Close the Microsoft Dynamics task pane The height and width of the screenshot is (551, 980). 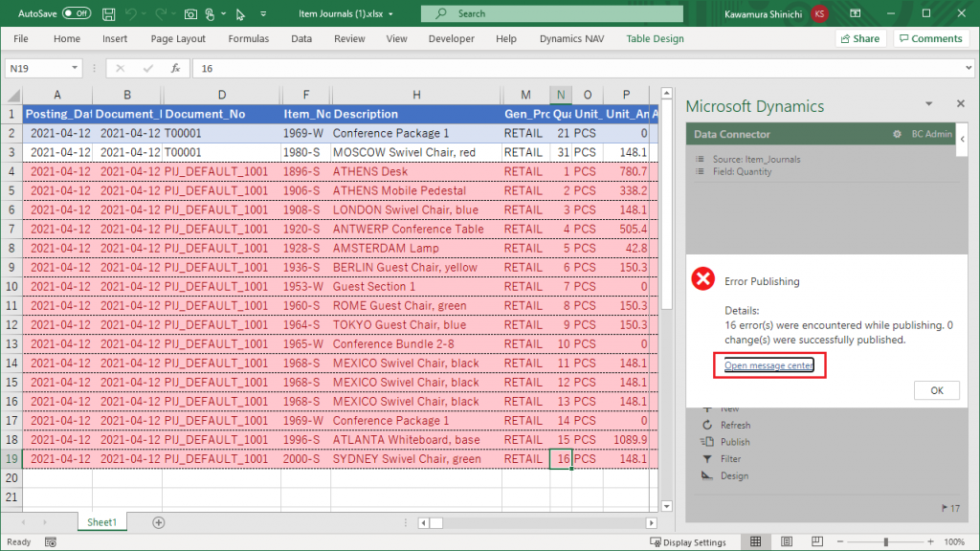[961, 103]
